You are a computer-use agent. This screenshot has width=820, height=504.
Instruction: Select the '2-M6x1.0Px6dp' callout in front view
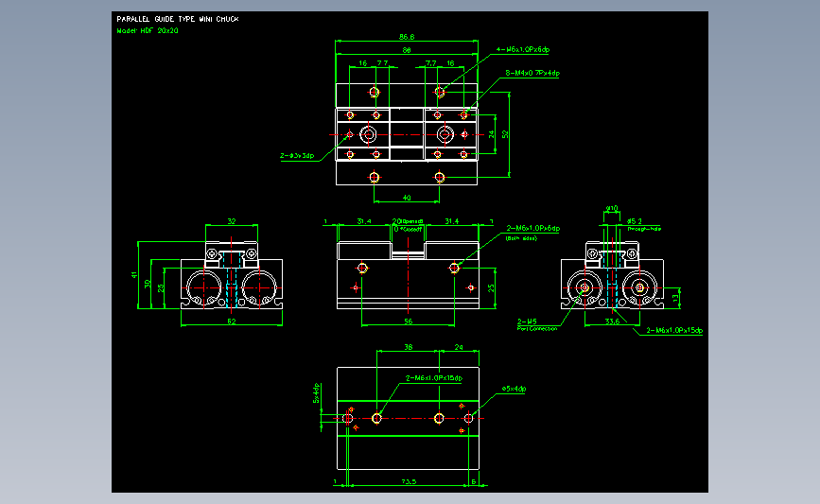pyautogui.click(x=532, y=229)
